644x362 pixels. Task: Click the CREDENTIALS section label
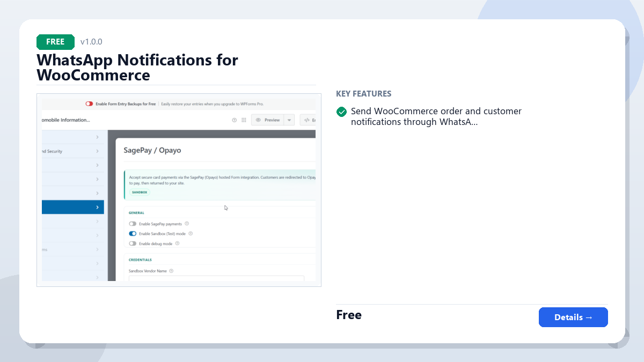tap(140, 260)
